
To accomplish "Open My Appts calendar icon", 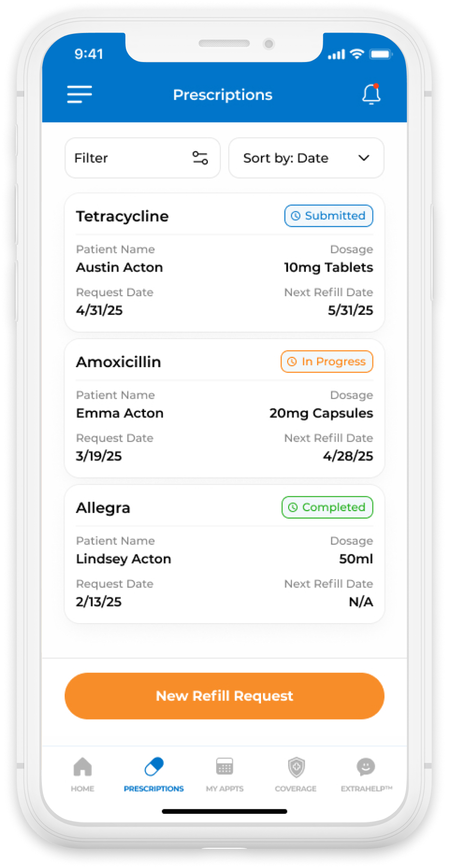I will click(224, 767).
